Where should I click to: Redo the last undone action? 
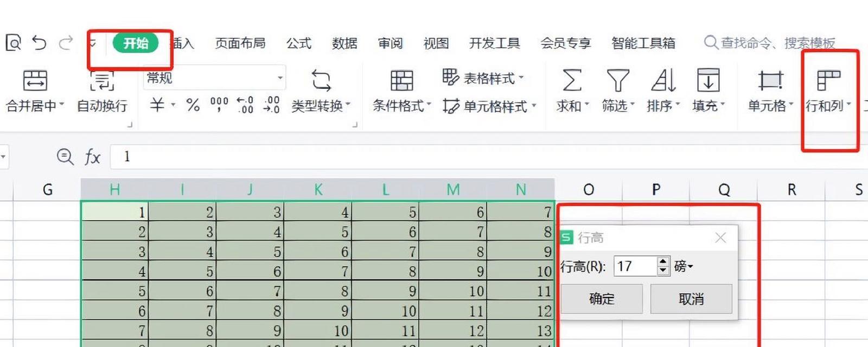(x=66, y=42)
